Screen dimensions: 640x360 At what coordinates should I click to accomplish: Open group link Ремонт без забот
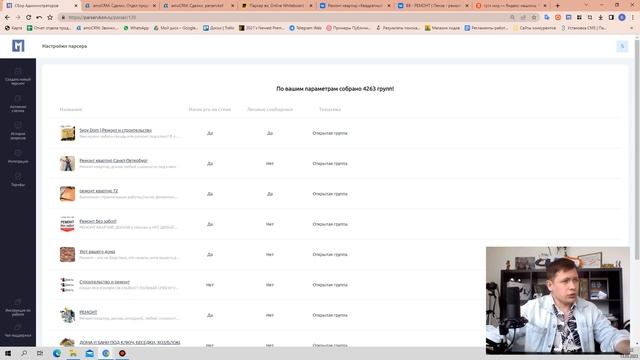[98, 221]
